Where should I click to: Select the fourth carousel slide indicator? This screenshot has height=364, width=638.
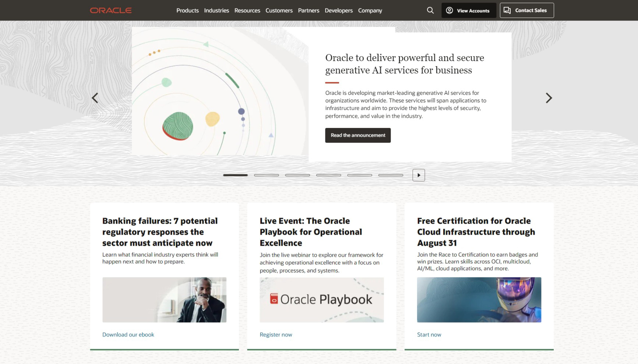(328, 175)
